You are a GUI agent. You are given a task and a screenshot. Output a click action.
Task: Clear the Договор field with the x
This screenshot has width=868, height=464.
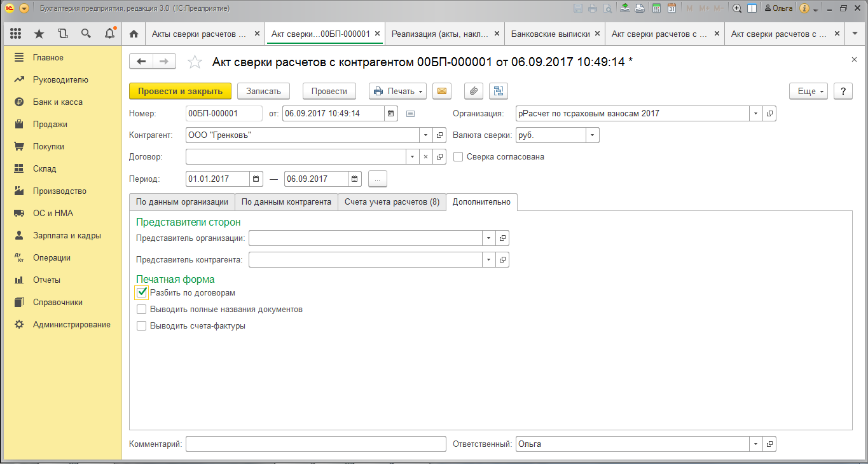427,157
